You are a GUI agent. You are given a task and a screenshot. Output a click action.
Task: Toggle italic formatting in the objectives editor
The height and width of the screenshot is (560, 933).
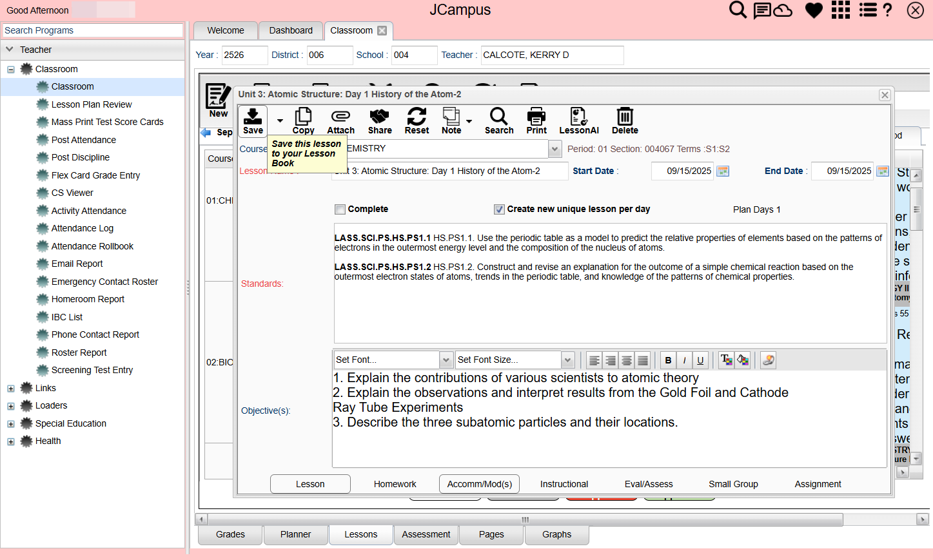[x=684, y=360]
